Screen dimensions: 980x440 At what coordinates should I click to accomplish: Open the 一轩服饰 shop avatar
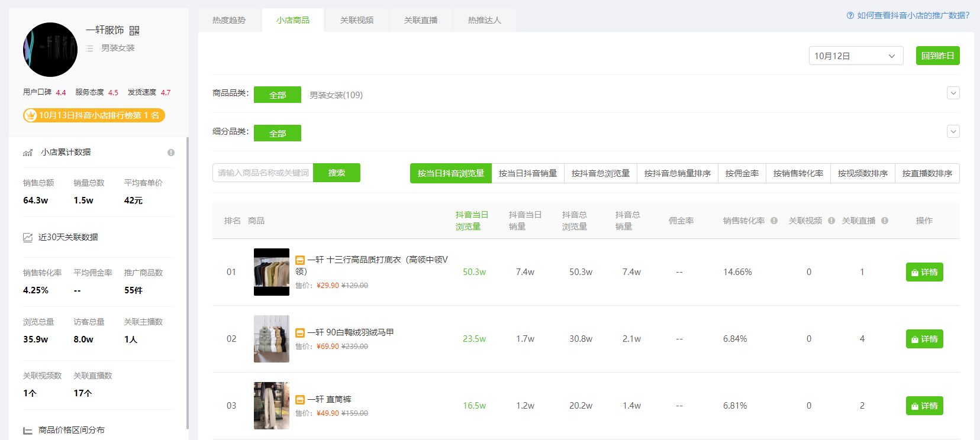[x=50, y=50]
